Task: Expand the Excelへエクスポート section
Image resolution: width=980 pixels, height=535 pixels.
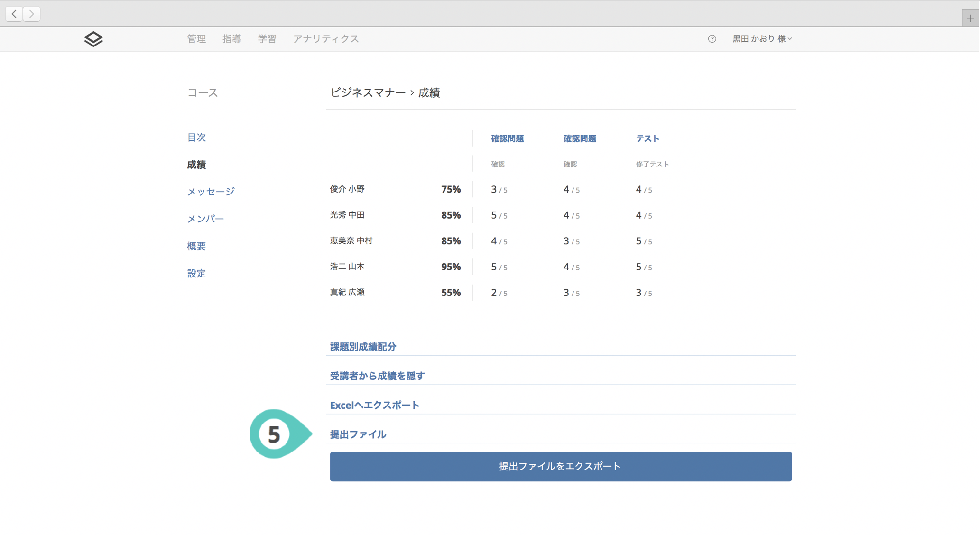Action: (x=374, y=406)
